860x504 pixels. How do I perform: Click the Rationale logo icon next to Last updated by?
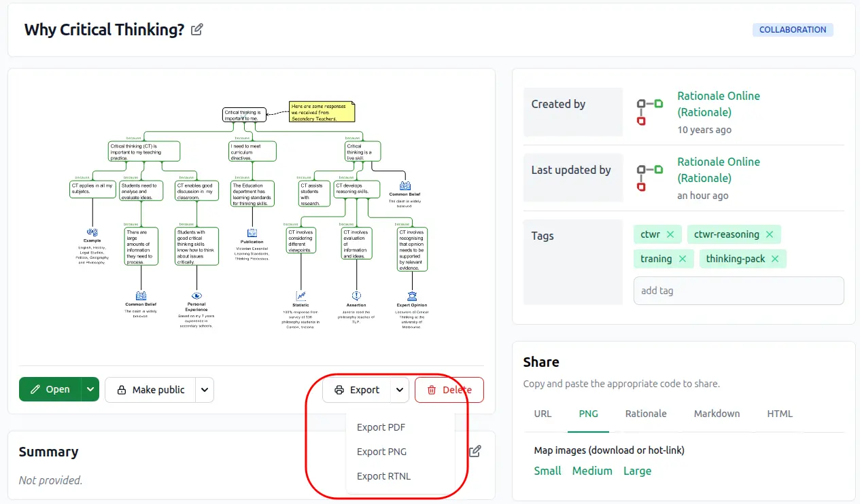coord(649,178)
